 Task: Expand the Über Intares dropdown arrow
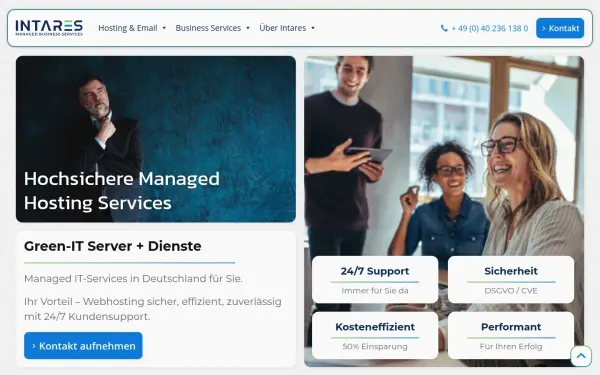point(313,28)
